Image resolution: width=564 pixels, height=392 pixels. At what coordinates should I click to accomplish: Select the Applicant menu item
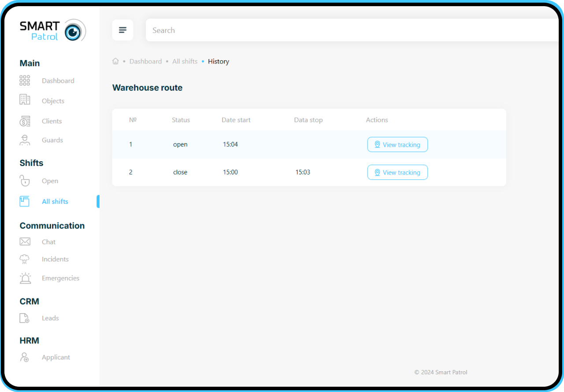click(56, 357)
